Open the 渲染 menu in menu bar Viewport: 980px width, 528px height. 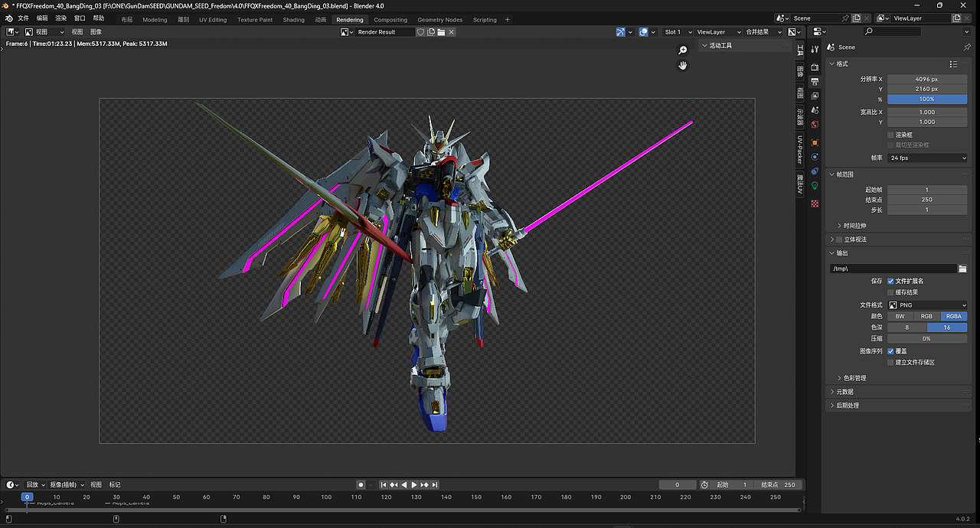coord(61,18)
